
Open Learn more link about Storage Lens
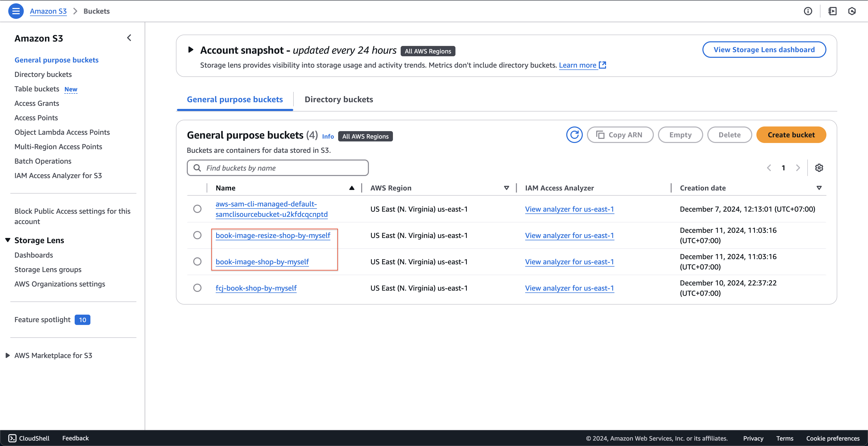coord(578,65)
